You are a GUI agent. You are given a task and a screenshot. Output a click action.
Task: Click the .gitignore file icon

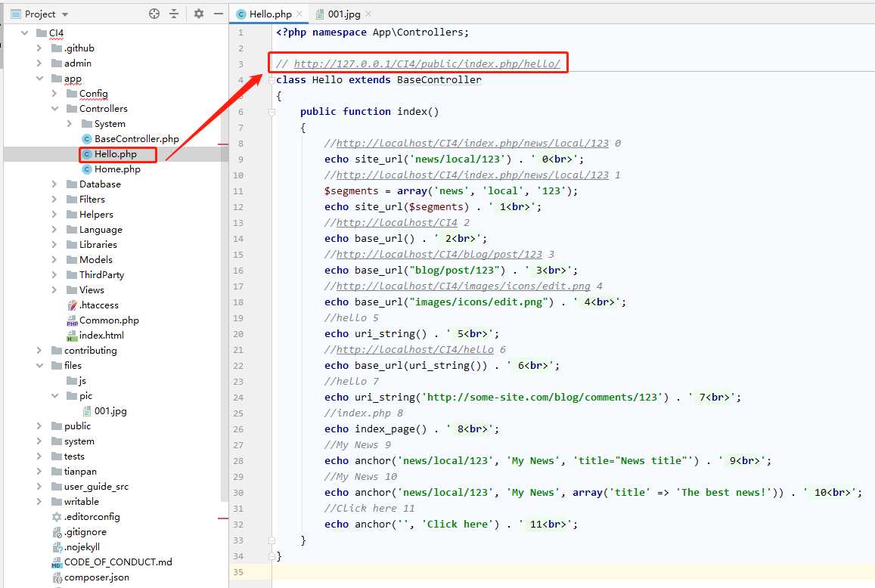[57, 532]
